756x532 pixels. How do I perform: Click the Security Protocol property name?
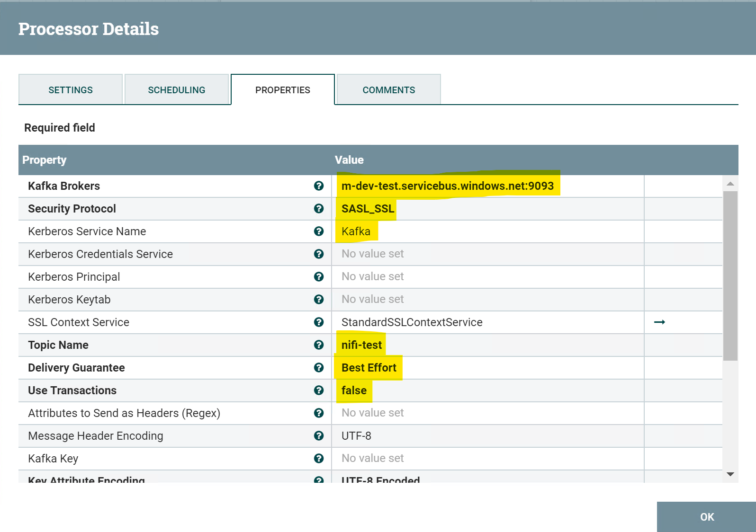click(x=72, y=209)
